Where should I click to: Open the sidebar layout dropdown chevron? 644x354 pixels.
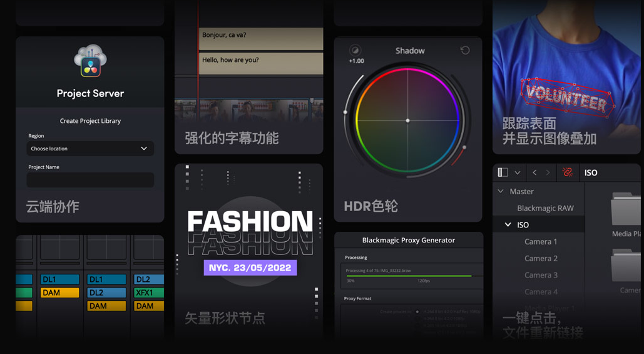pos(518,172)
